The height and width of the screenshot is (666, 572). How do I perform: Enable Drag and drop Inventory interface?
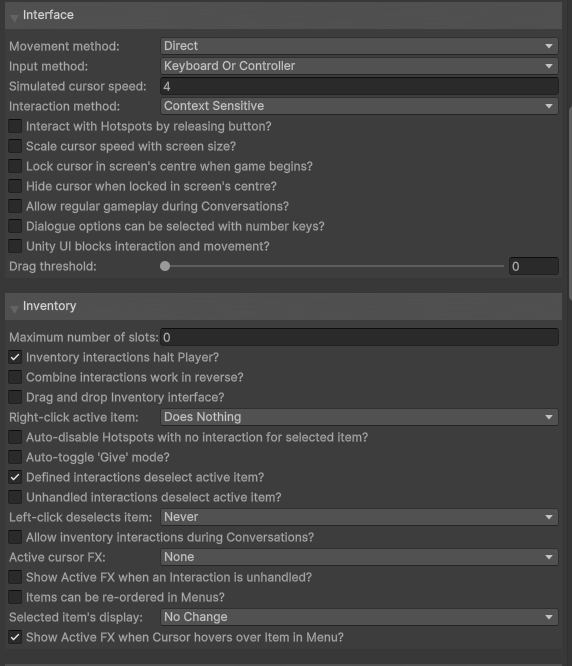tap(15, 397)
